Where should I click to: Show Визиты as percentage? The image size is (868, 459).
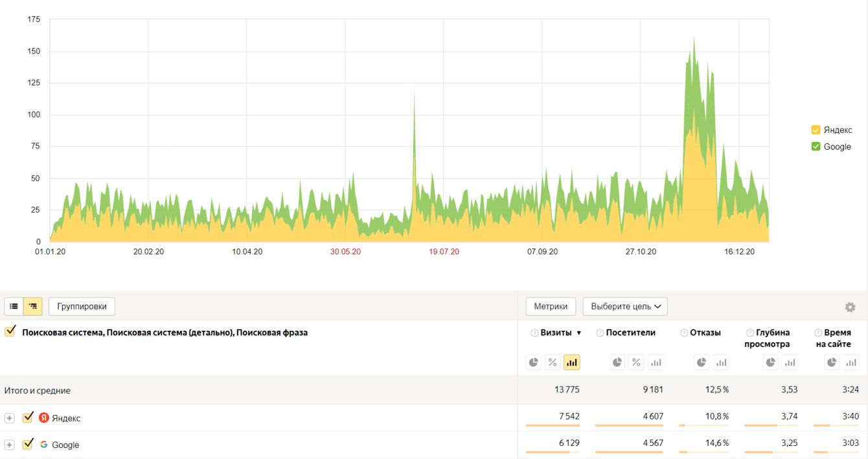point(553,362)
